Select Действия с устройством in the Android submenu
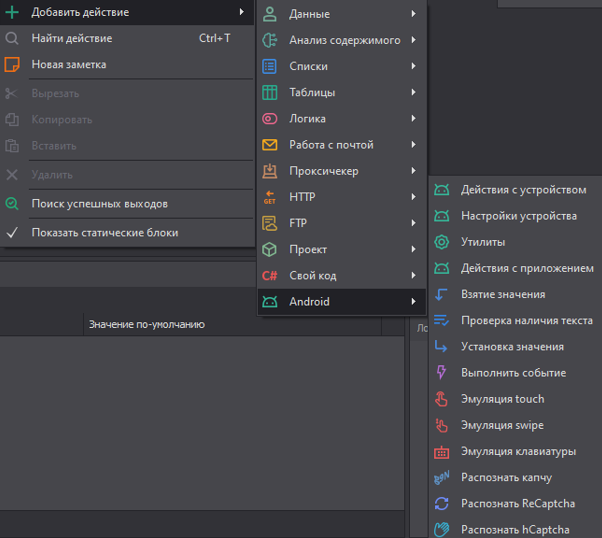Viewport: 602px width, 538px height. pos(515,190)
